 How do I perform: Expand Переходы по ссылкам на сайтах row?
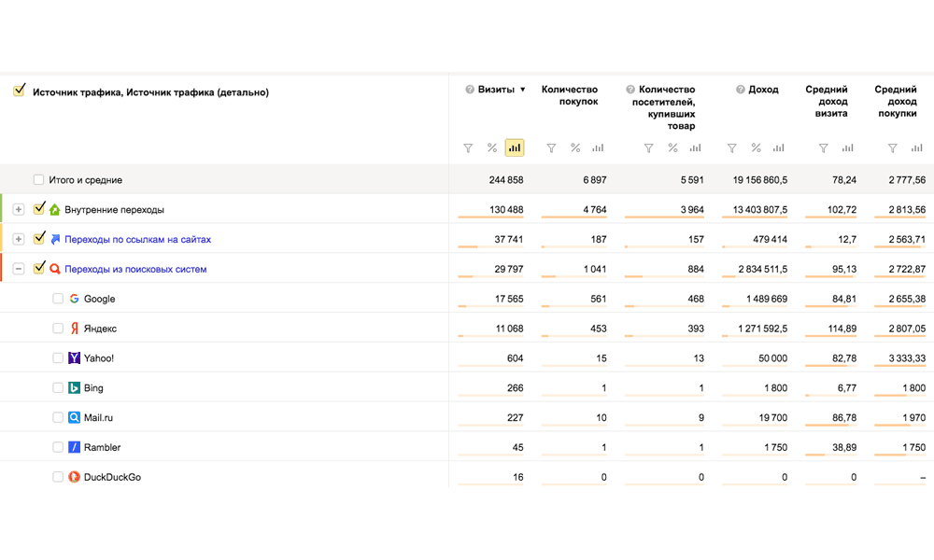(x=19, y=239)
